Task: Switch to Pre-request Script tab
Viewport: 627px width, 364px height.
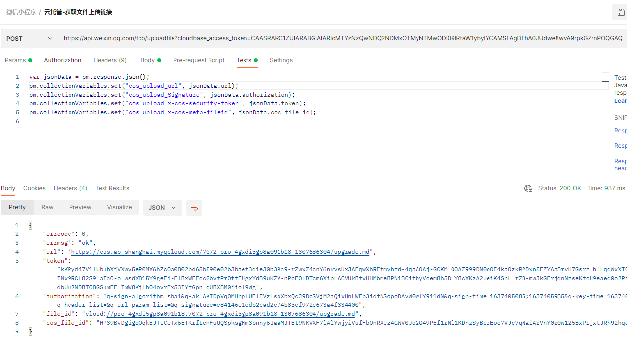Action: click(x=199, y=60)
